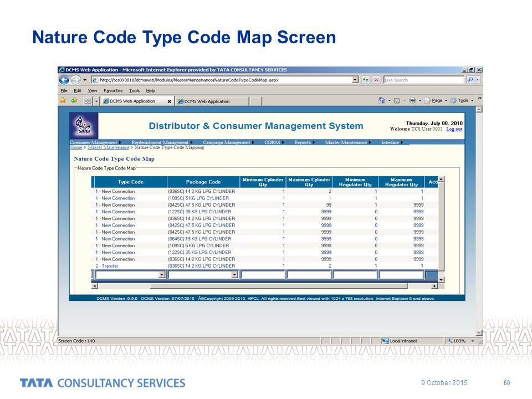Click the 'Screen Code : L40' status text
Image resolution: width=532 pixels, height=399 pixels.
tap(76, 341)
